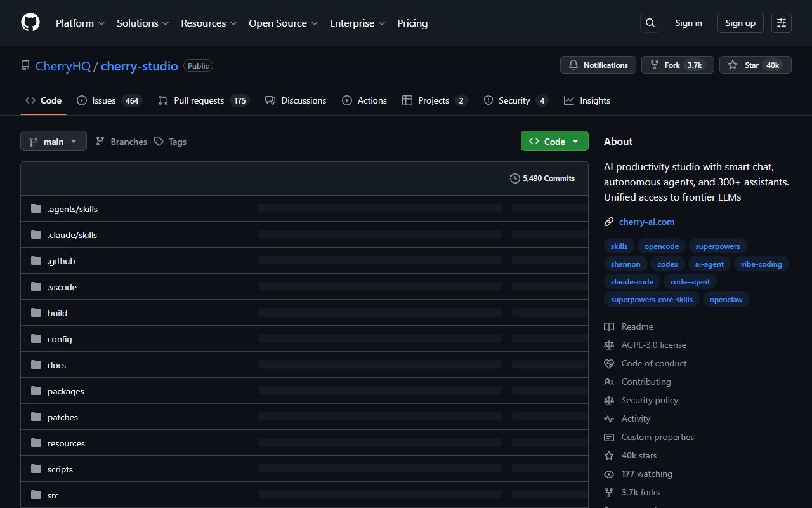
Task: Click the Notifications bell icon
Action: 573,64
